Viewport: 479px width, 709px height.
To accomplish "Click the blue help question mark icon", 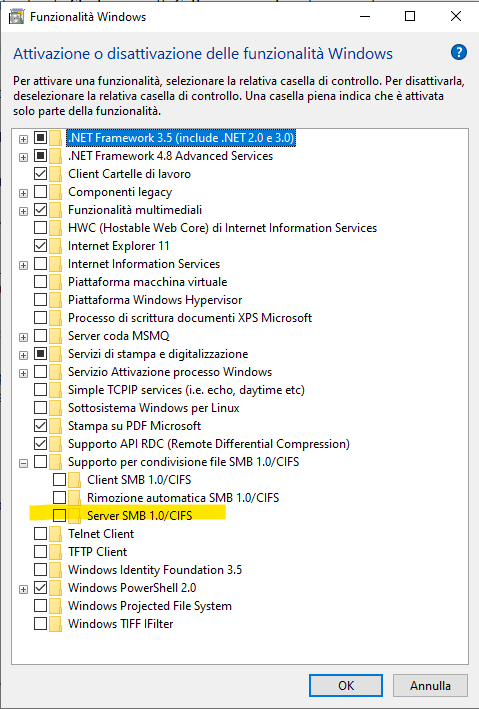I will click(x=459, y=52).
